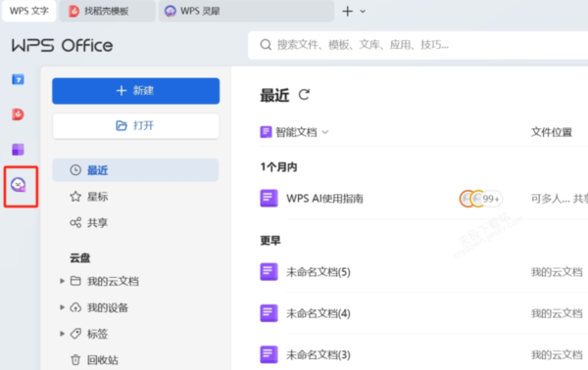The image size is (588, 370).
Task: Click the tag icon beside 标签
Action: 75,334
